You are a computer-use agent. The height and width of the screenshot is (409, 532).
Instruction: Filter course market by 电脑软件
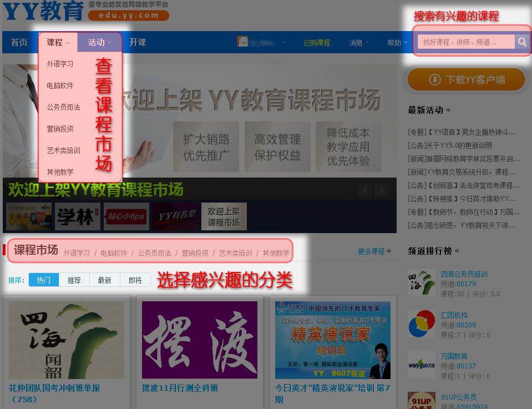click(x=114, y=253)
